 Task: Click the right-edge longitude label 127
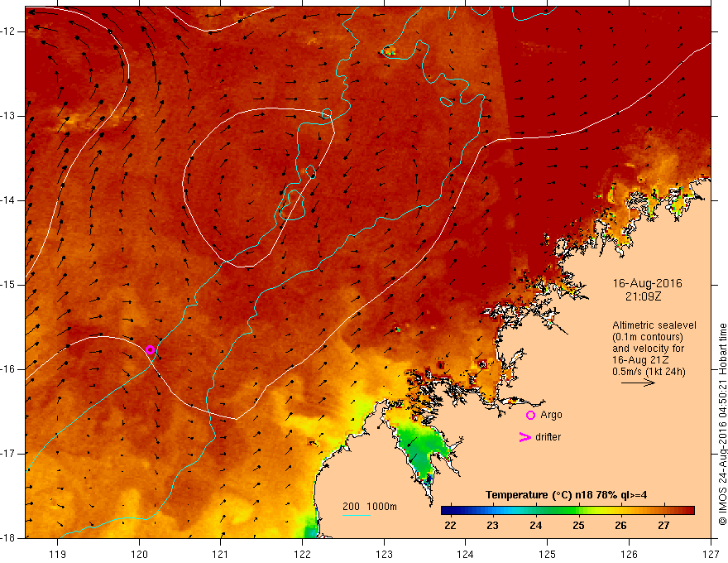[711, 554]
